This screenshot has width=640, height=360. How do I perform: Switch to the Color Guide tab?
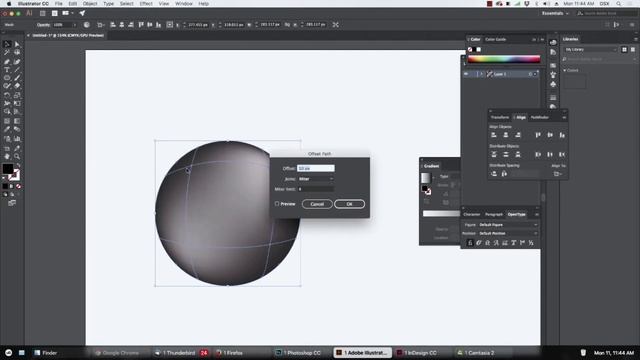(x=496, y=39)
